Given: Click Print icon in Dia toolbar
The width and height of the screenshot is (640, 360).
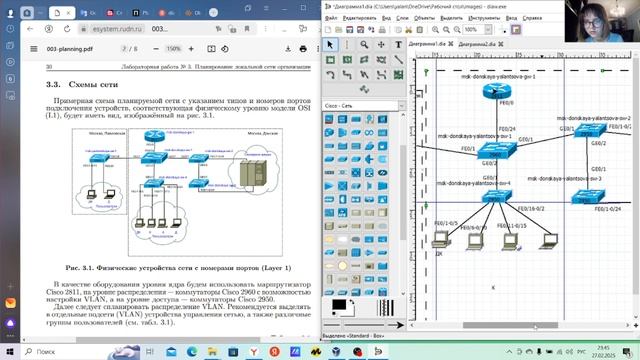Looking at the screenshot, I should coord(382,30).
